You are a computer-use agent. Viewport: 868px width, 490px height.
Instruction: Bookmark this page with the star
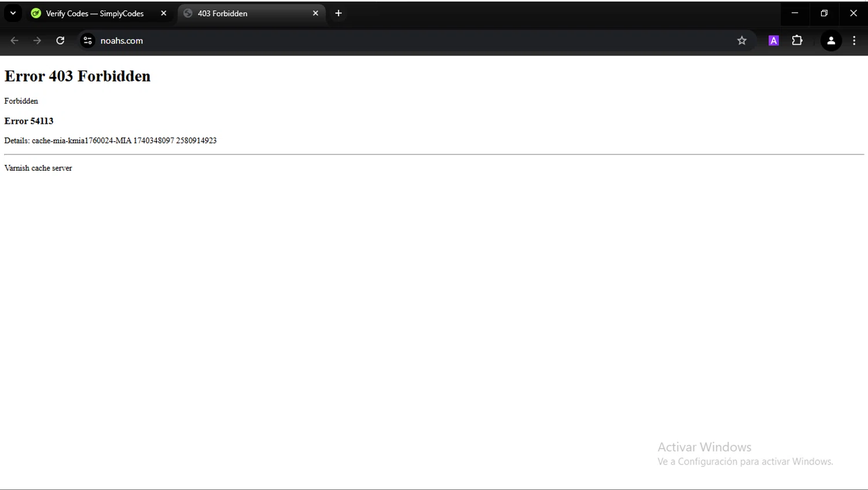[x=742, y=40]
